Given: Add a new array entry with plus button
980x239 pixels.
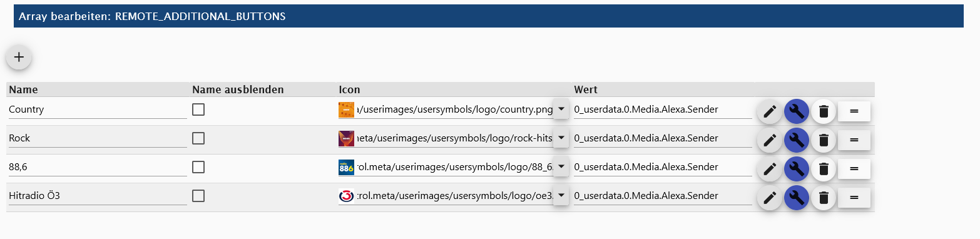Looking at the screenshot, I should tap(19, 57).
